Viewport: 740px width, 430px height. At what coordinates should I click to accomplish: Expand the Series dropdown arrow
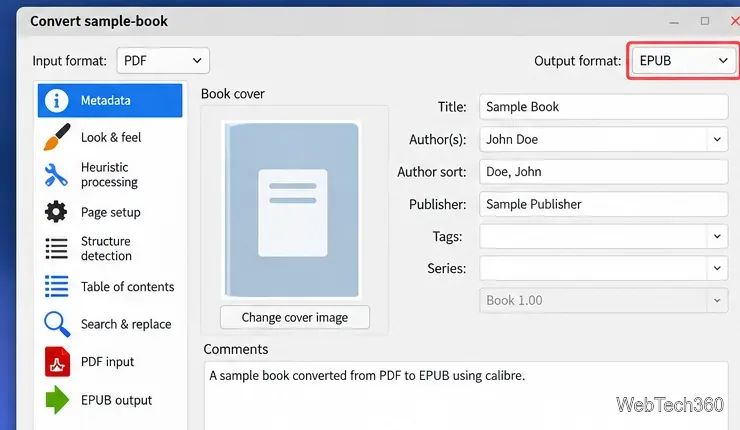[717, 268]
